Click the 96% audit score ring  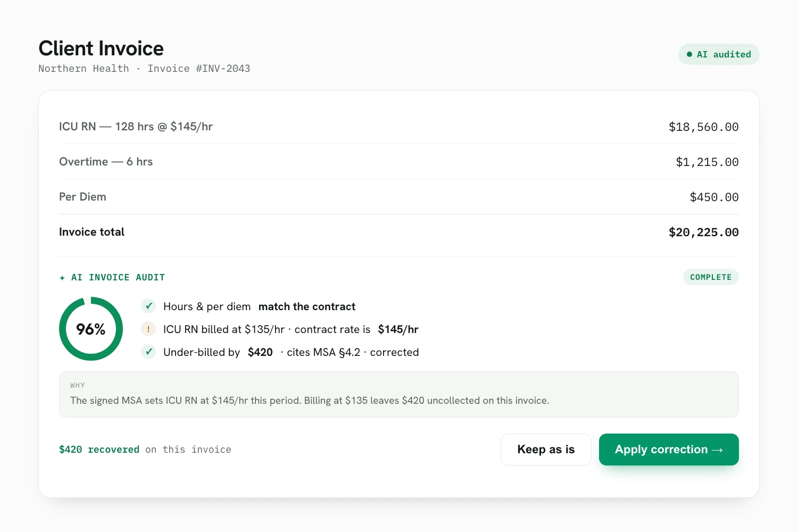(91, 329)
